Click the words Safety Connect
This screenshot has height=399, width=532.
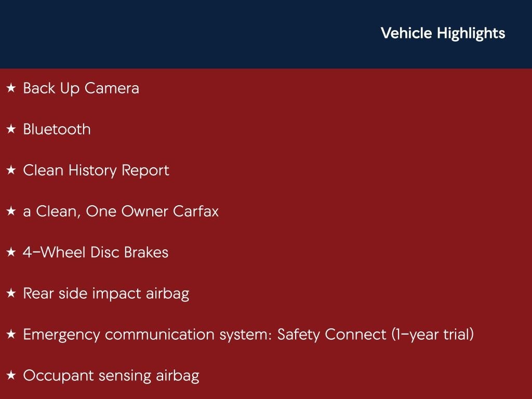[332, 335]
